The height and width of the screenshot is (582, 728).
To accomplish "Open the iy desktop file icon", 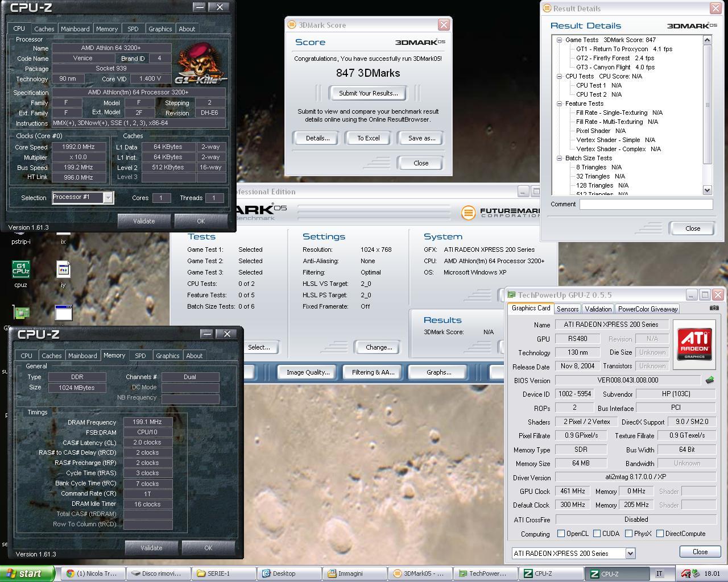I will coord(63,273).
